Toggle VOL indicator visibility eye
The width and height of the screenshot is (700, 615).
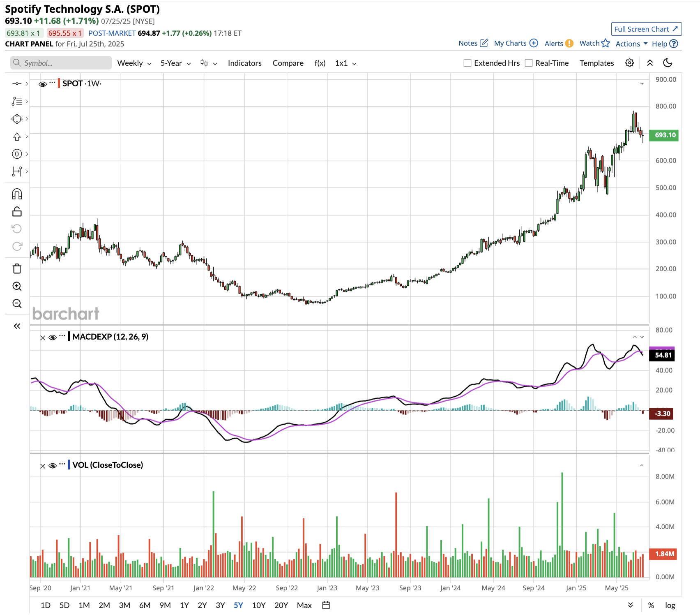53,466
